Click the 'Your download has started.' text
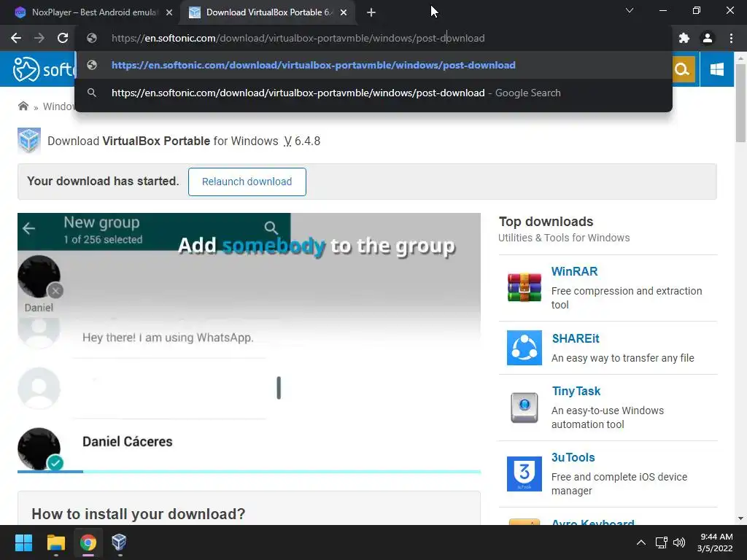The width and height of the screenshot is (747, 560). 103,182
